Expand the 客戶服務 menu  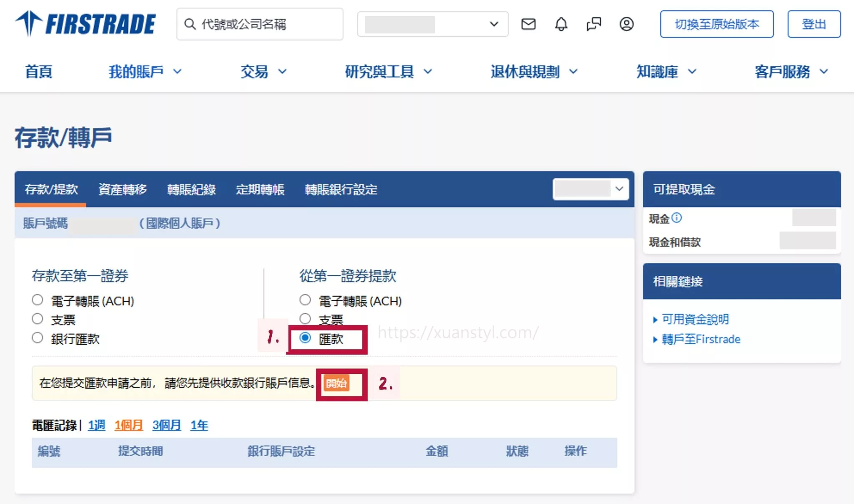(x=791, y=72)
